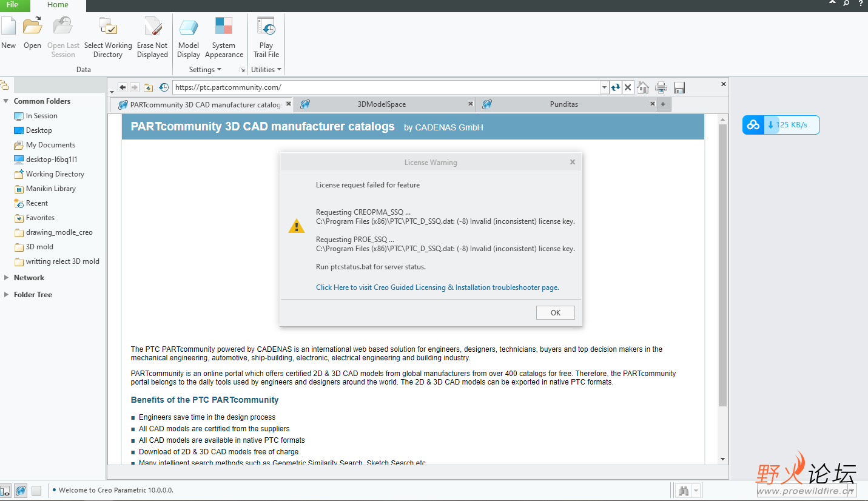Print the browser page
This screenshot has height=501, width=868.
[661, 87]
